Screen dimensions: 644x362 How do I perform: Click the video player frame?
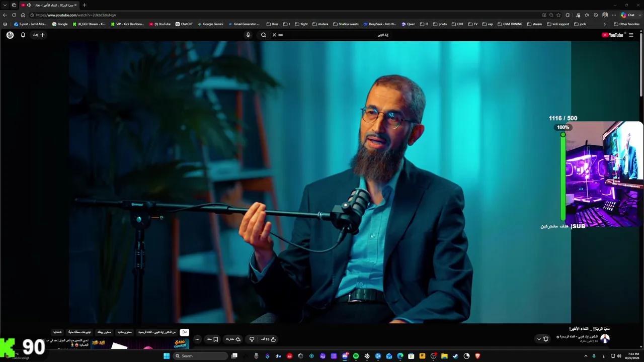coord(320,182)
